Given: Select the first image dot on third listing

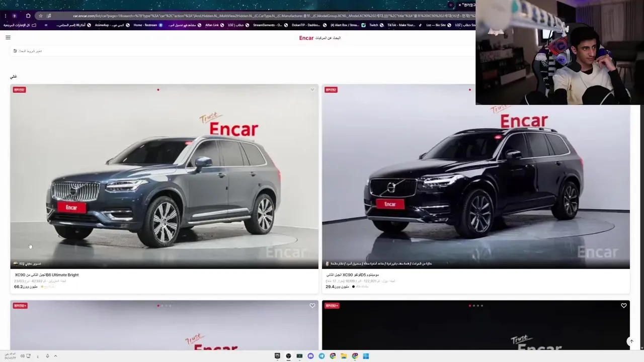Looking at the screenshot, I should tap(158, 306).
